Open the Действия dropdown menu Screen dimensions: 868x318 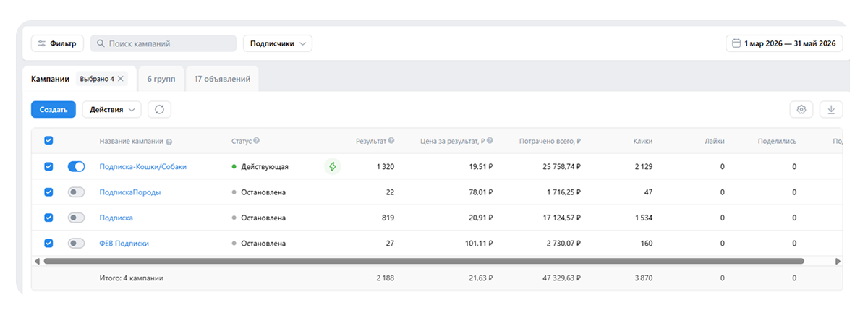[x=111, y=109]
